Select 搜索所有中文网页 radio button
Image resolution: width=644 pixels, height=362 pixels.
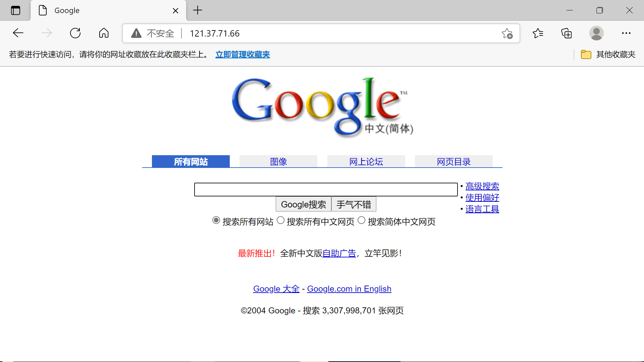tap(281, 220)
